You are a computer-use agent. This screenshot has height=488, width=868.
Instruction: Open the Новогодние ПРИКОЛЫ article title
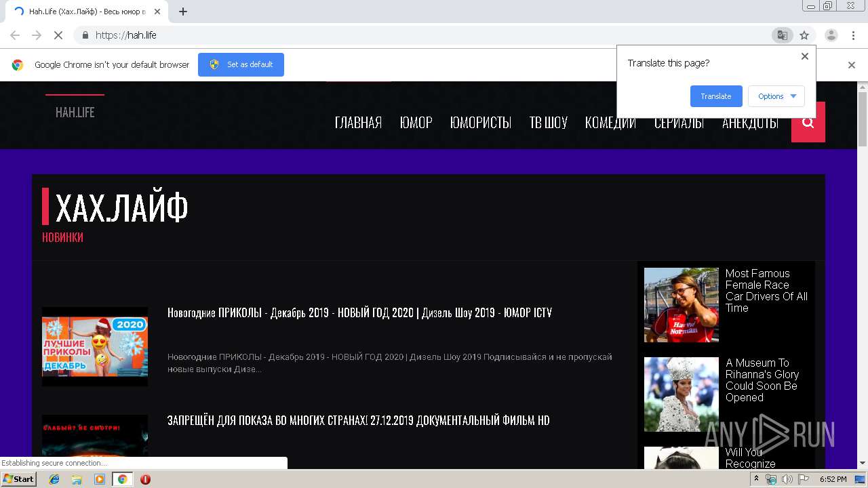(359, 312)
